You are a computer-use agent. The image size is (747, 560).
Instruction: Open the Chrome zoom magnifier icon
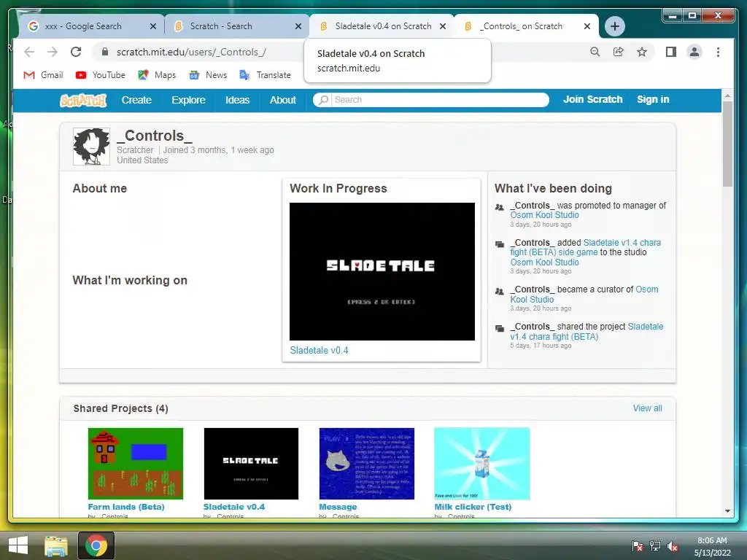[x=595, y=52]
